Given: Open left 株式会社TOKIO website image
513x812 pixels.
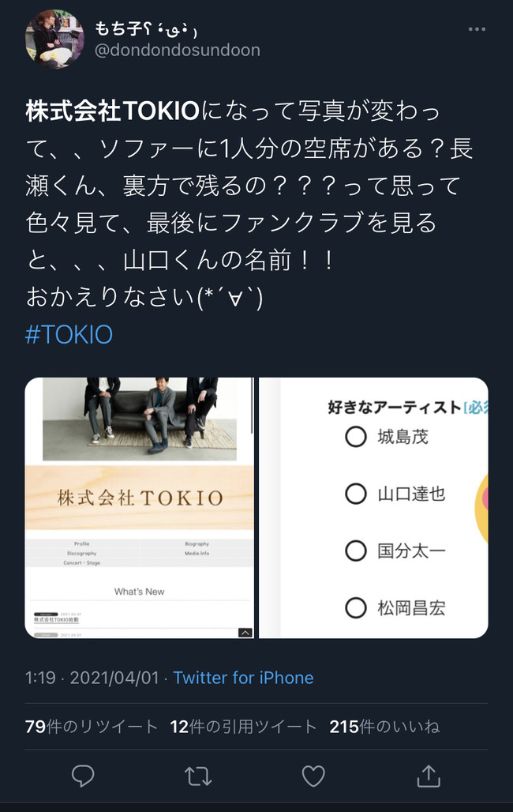Looking at the screenshot, I should point(139,508).
